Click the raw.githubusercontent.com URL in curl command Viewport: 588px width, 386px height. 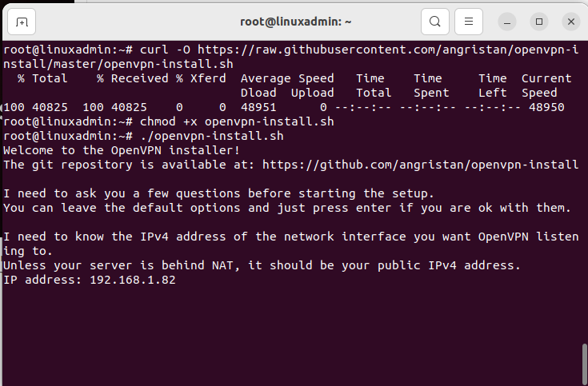point(290,57)
